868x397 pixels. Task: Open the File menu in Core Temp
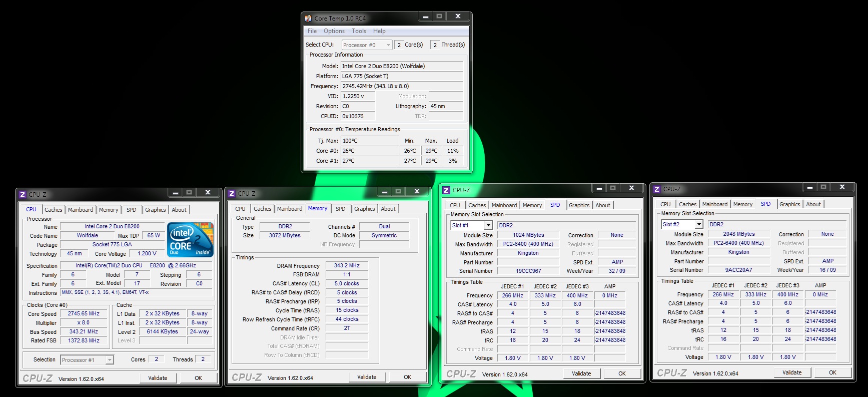[x=312, y=31]
